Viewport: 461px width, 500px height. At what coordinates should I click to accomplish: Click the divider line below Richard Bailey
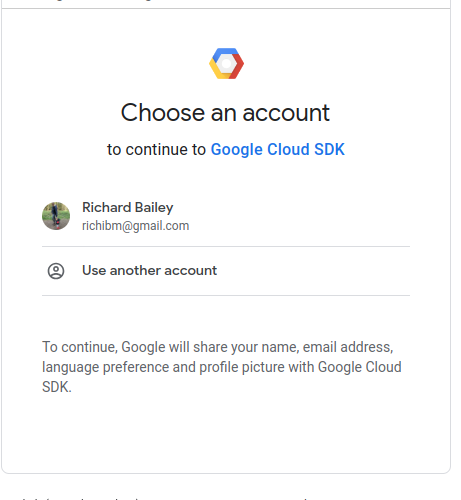pyautogui.click(x=226, y=247)
